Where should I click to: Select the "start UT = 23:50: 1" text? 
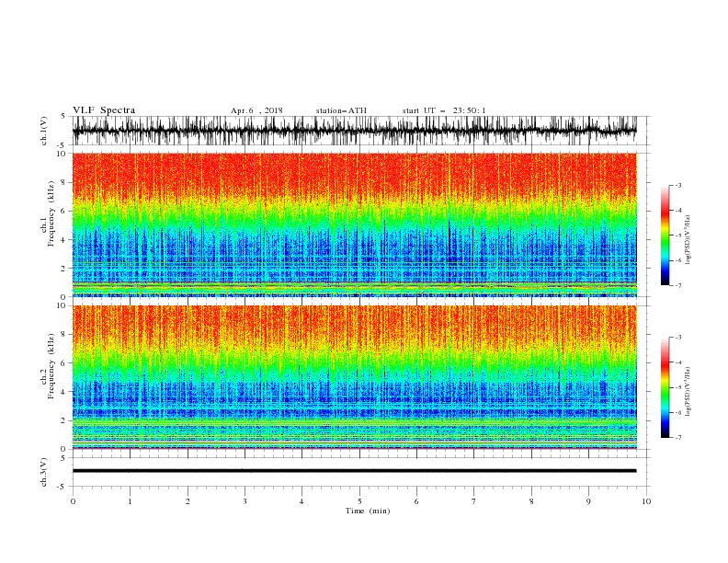444,110
